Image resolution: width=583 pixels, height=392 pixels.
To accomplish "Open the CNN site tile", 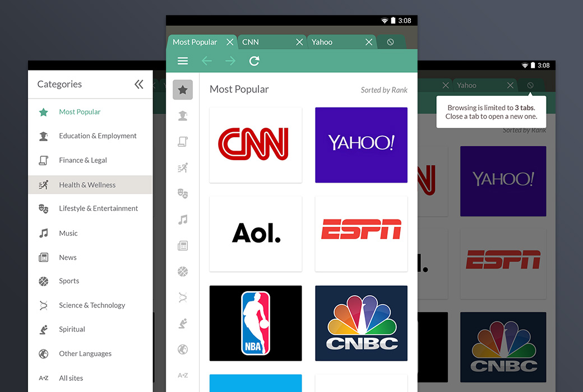I will point(256,145).
